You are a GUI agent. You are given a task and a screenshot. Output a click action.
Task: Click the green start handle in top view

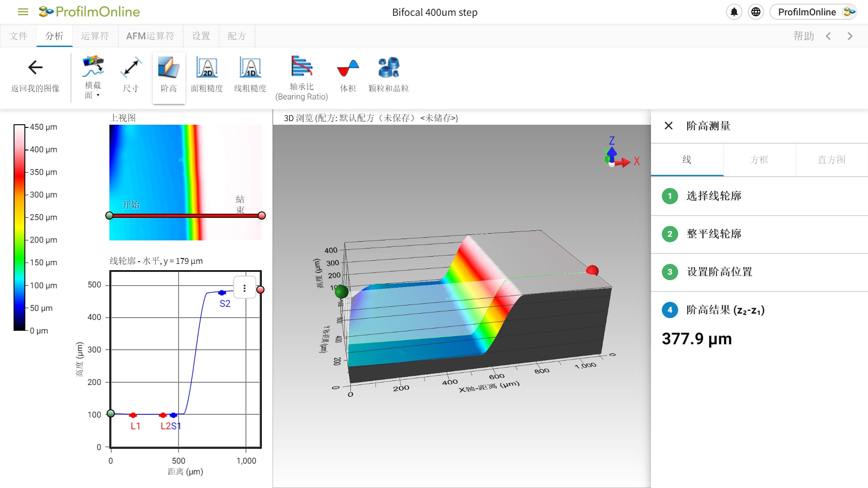pyautogui.click(x=109, y=216)
